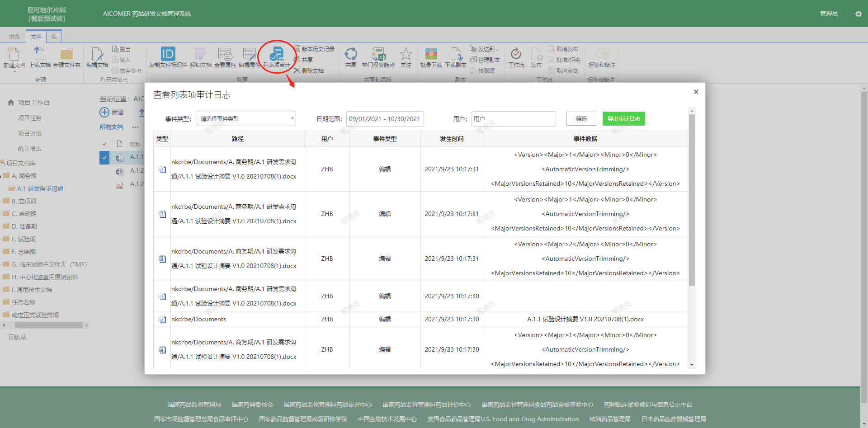Open 列表项审计 list item audit
Screen dimensions: 868x428
pos(277,57)
